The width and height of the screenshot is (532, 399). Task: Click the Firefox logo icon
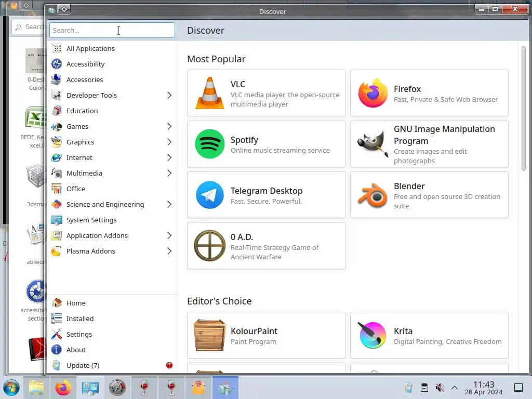pyautogui.click(x=373, y=93)
